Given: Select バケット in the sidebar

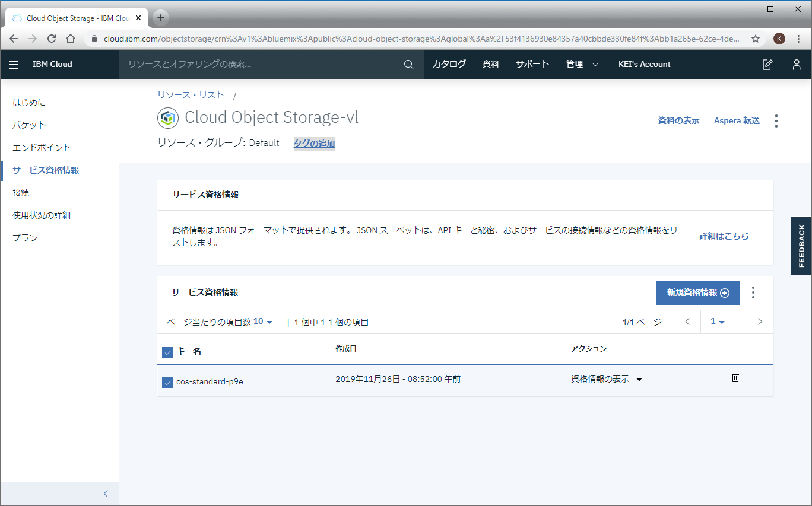Looking at the screenshot, I should pos(29,125).
